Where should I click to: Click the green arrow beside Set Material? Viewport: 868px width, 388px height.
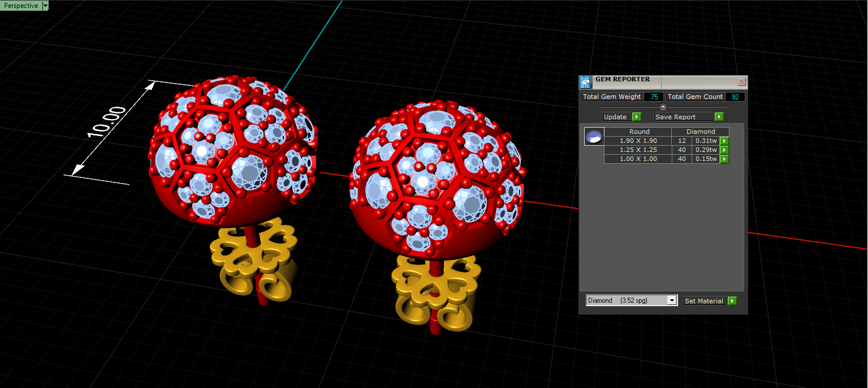point(732,301)
